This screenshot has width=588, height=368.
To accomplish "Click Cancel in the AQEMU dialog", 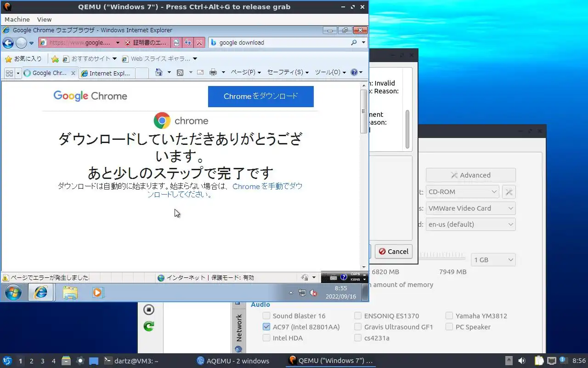I will 393,252.
